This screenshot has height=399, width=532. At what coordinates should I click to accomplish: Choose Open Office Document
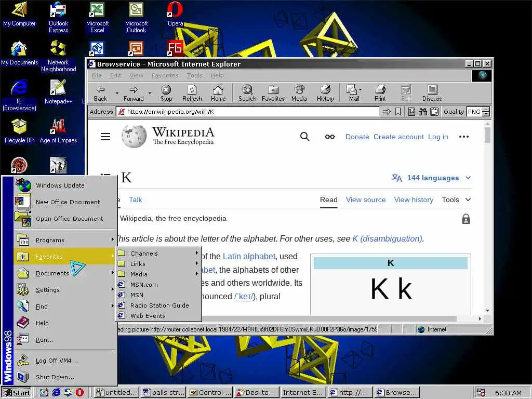coord(66,219)
